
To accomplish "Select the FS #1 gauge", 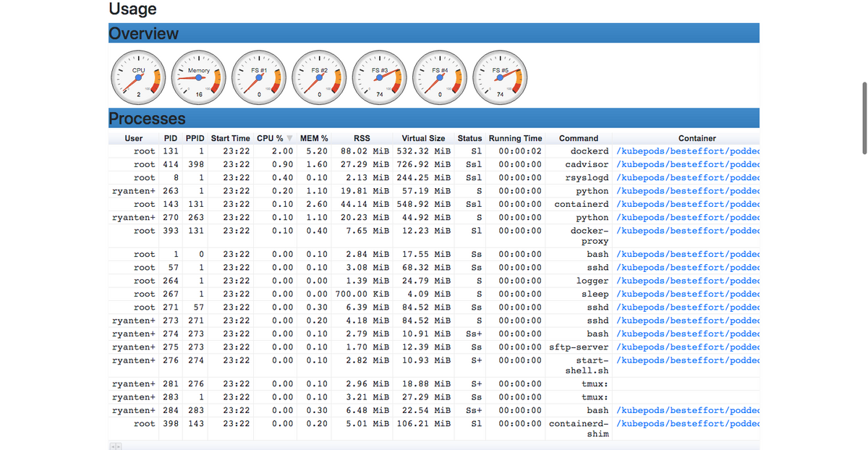I will click(x=258, y=76).
